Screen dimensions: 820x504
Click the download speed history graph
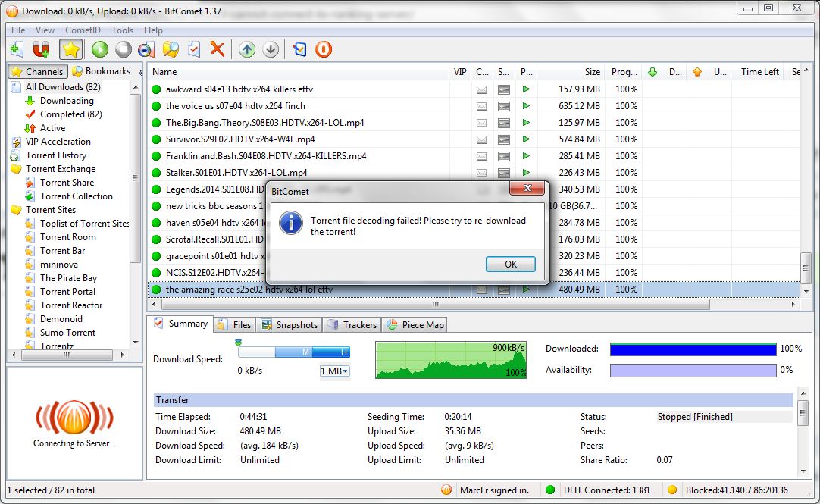(x=451, y=360)
